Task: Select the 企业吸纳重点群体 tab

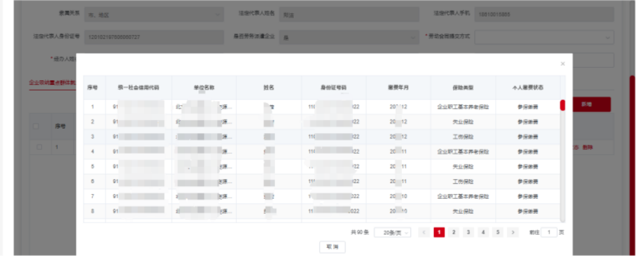Action: click(x=52, y=82)
